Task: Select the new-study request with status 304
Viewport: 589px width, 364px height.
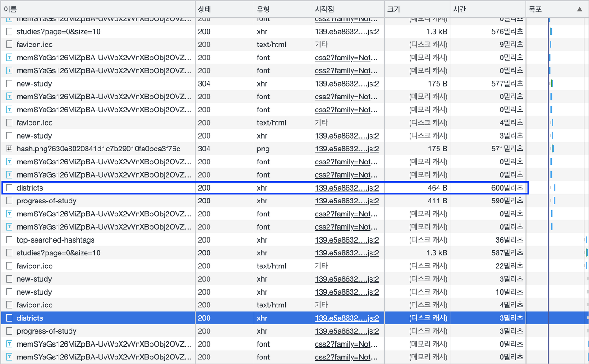Action: pyautogui.click(x=34, y=84)
